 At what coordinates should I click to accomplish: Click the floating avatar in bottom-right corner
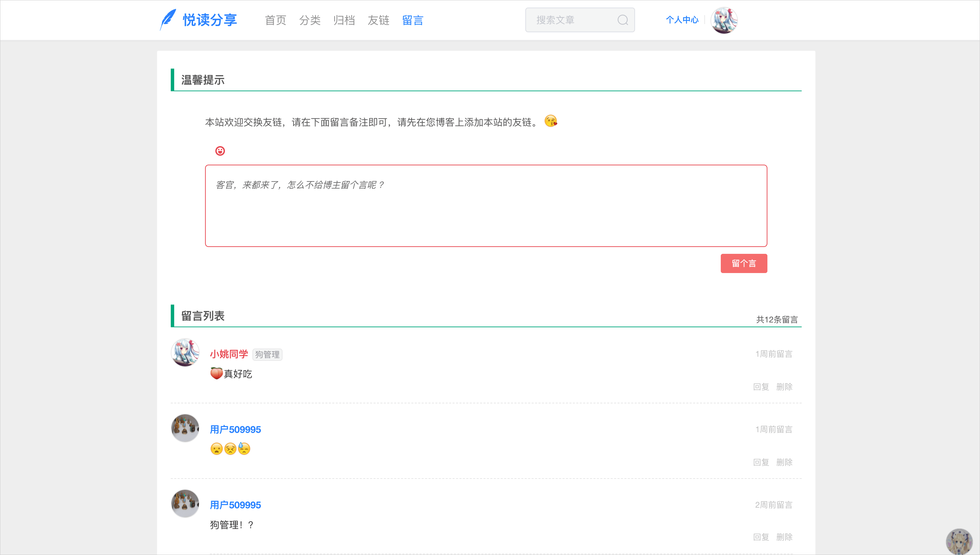click(959, 541)
